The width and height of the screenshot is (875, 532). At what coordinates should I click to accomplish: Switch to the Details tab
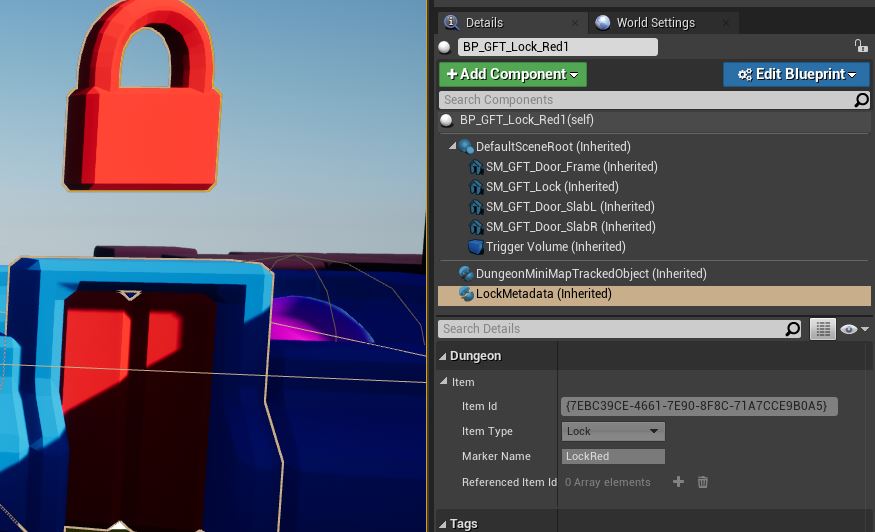point(512,22)
